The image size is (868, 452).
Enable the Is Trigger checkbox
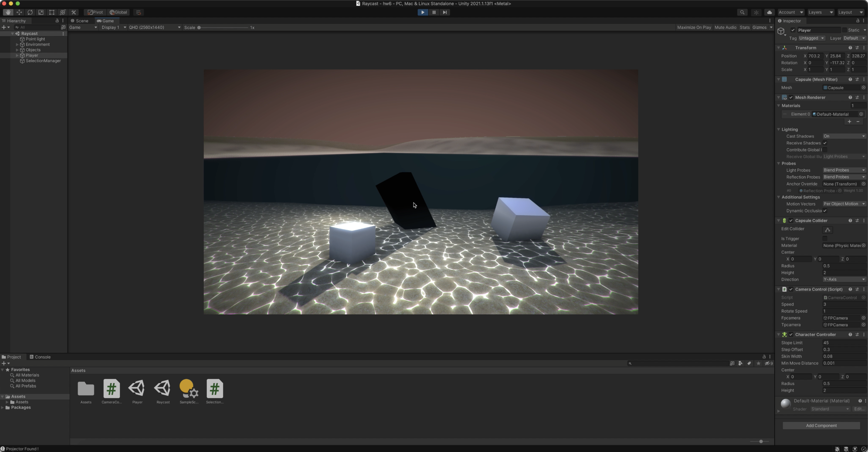pos(825,239)
